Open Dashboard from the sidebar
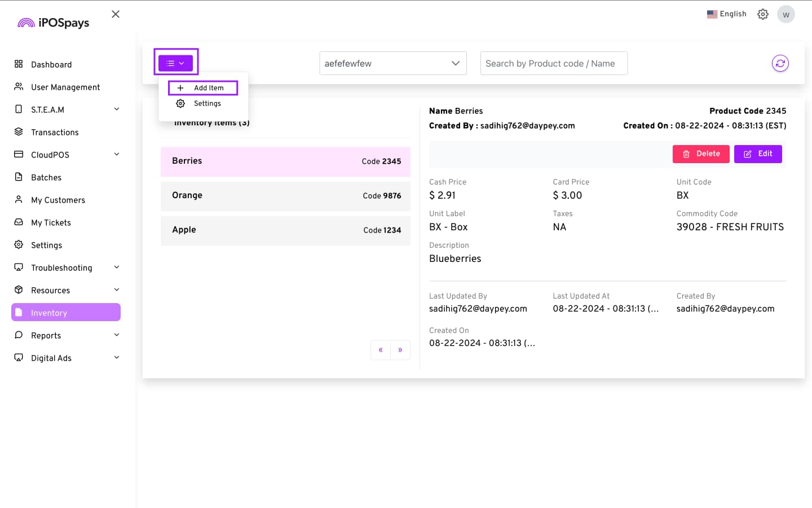812x508 pixels. pos(51,64)
